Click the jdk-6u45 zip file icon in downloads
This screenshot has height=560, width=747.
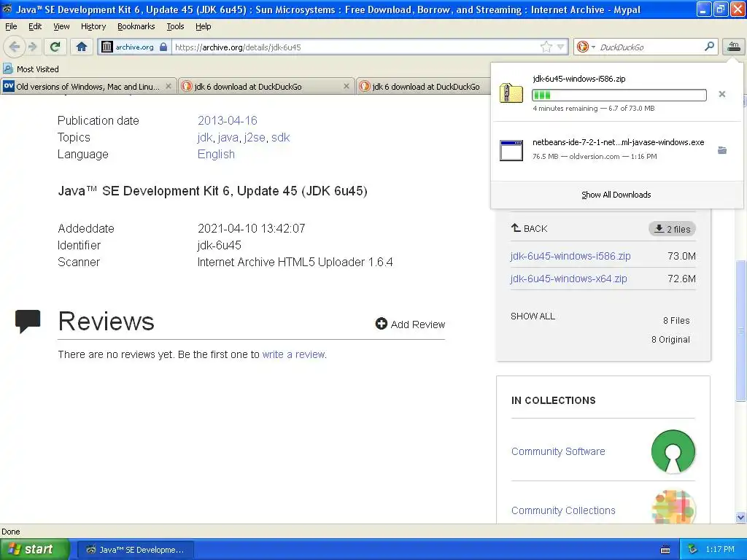click(x=511, y=93)
